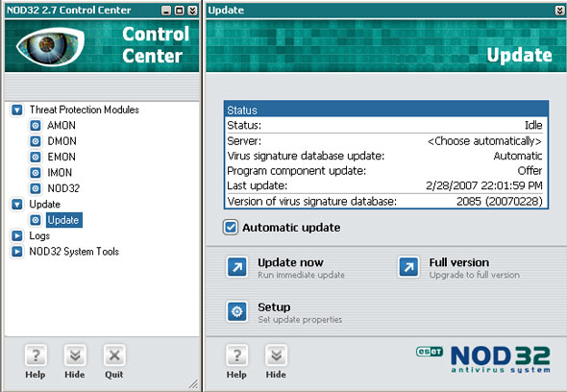The height and width of the screenshot is (392, 567).
Task: Click the Update now arrow icon
Action: (237, 267)
